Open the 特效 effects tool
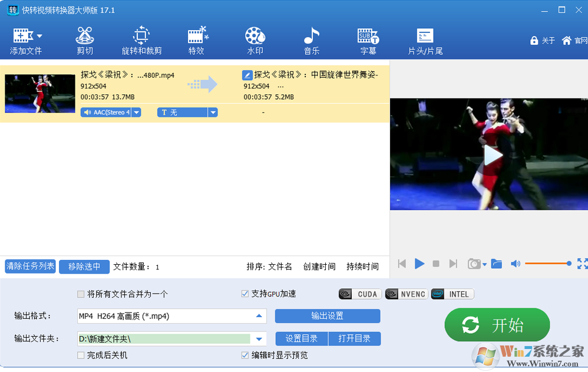The height and width of the screenshot is (372, 588). click(197, 41)
